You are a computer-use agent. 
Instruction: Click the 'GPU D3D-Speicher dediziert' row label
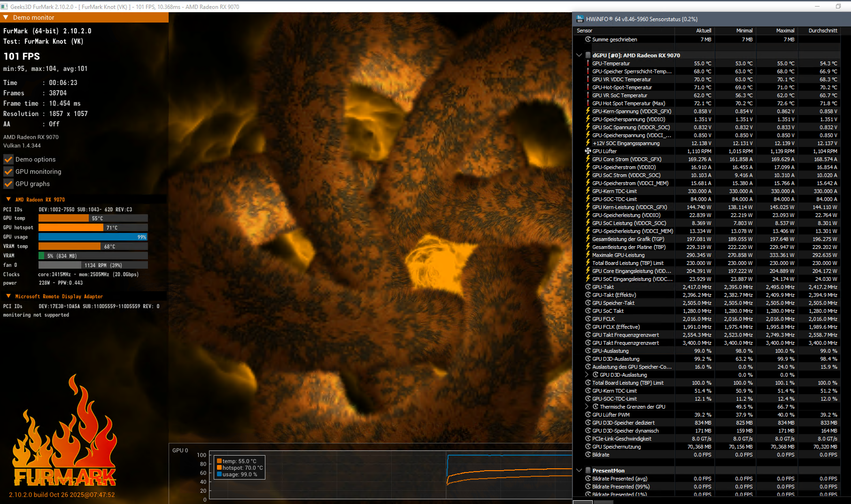click(624, 423)
